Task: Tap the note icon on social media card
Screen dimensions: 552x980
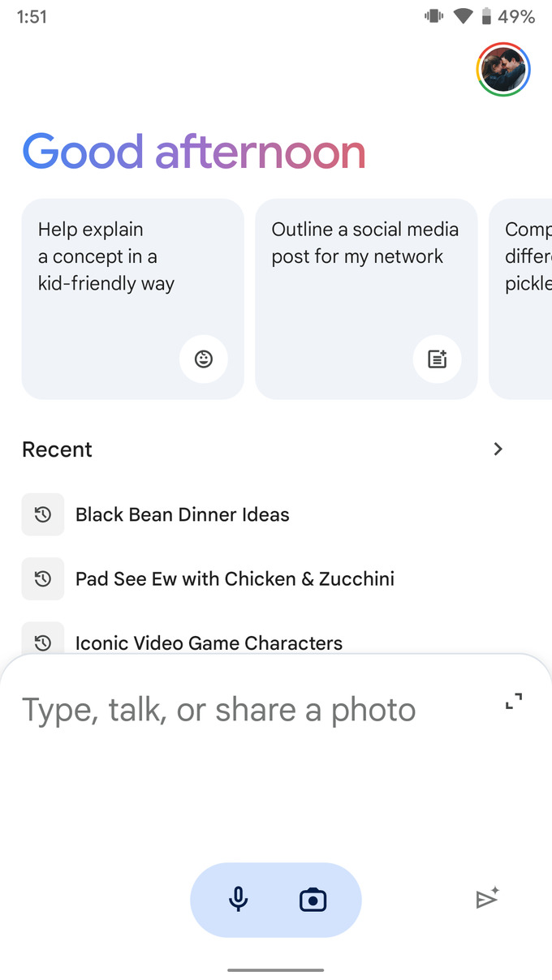Action: (x=437, y=358)
